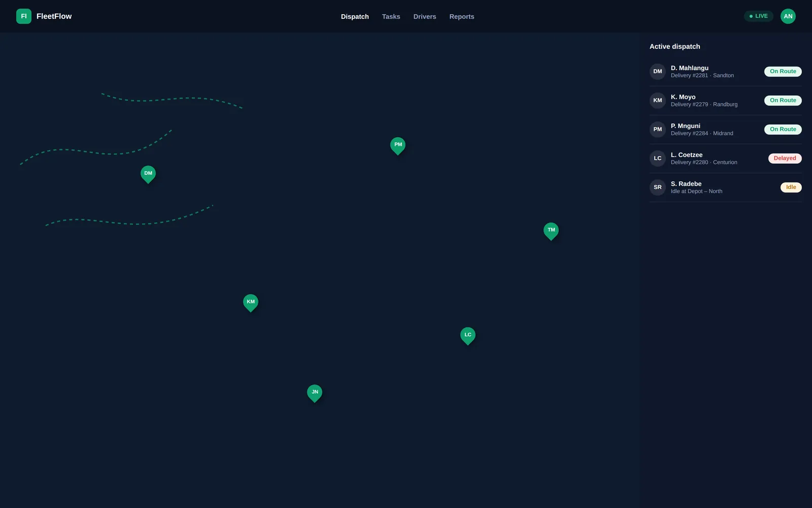Select the TM driver map pin

551,231
